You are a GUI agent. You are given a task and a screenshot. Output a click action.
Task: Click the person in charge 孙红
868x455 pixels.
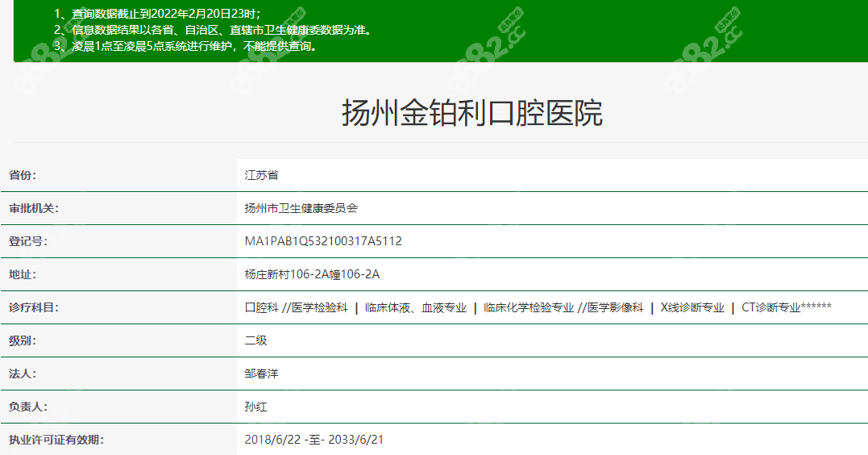pos(255,407)
